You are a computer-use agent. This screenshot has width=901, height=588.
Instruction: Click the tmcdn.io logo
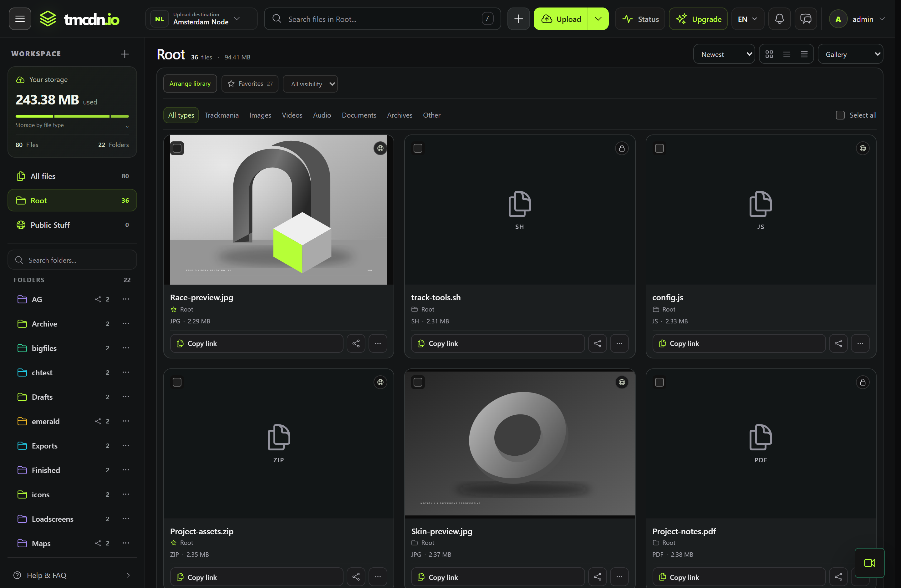pos(79,18)
